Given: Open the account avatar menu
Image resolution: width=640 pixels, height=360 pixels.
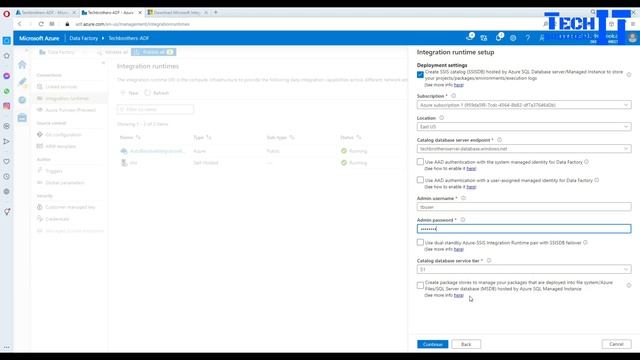Looking at the screenshot, I should pos(632,38).
